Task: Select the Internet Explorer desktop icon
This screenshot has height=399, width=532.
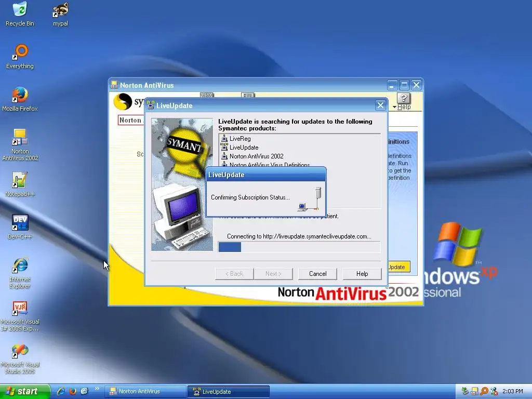Action: tap(20, 273)
